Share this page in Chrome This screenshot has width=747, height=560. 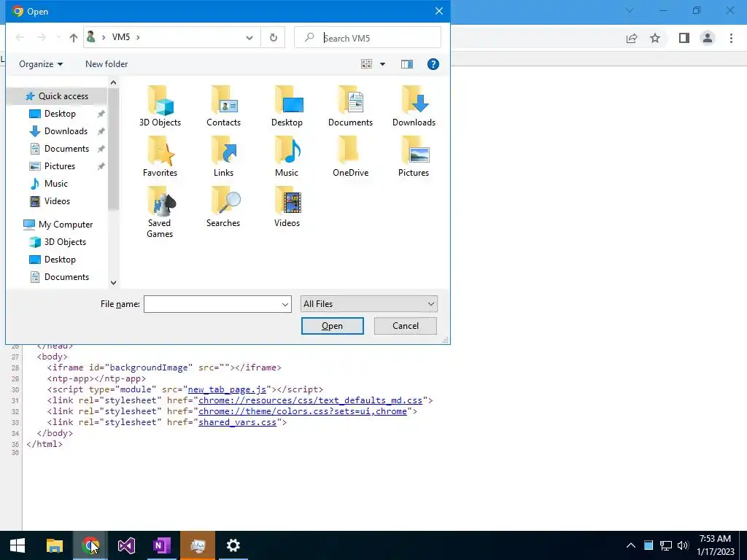[632, 38]
